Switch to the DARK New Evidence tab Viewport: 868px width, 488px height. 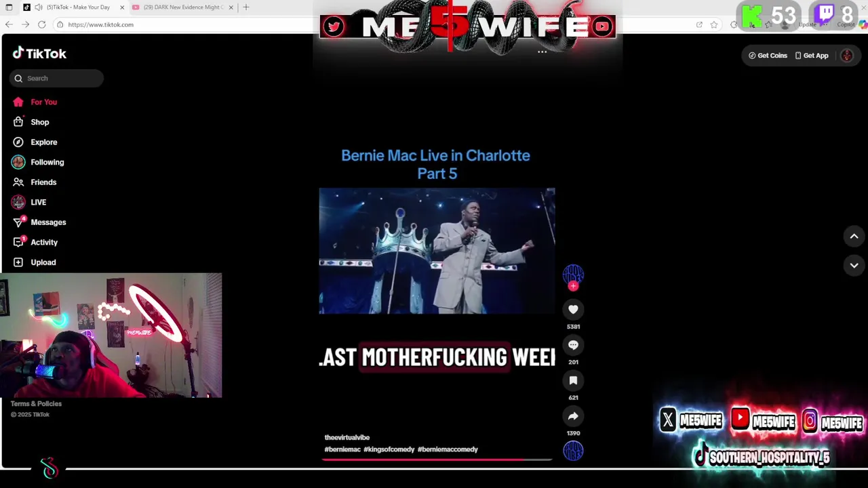(x=182, y=7)
